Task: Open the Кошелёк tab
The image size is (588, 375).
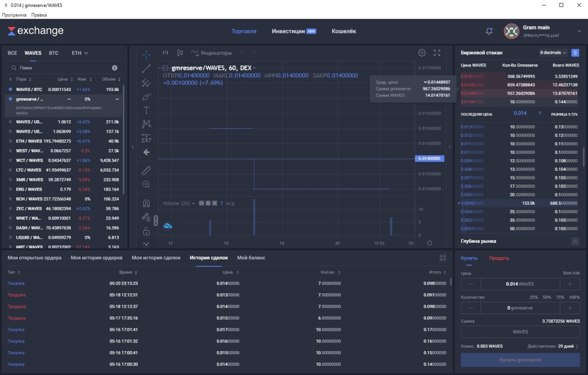Action: click(344, 31)
